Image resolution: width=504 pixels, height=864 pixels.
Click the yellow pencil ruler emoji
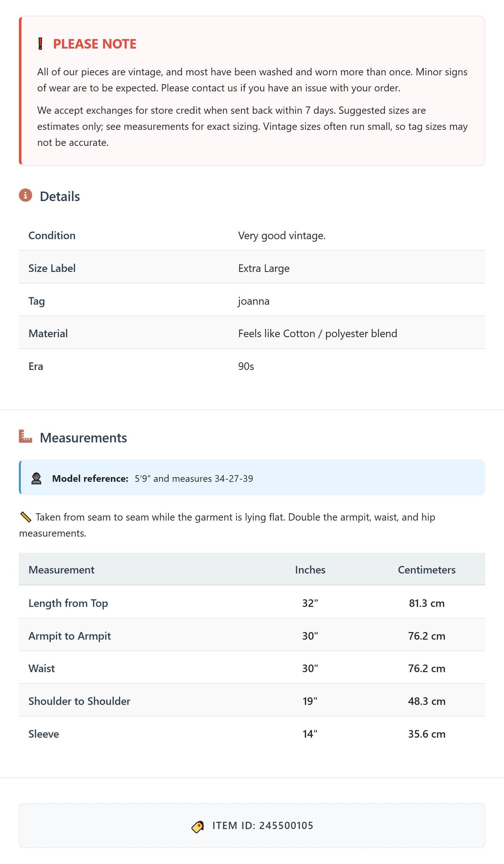pyautogui.click(x=26, y=517)
